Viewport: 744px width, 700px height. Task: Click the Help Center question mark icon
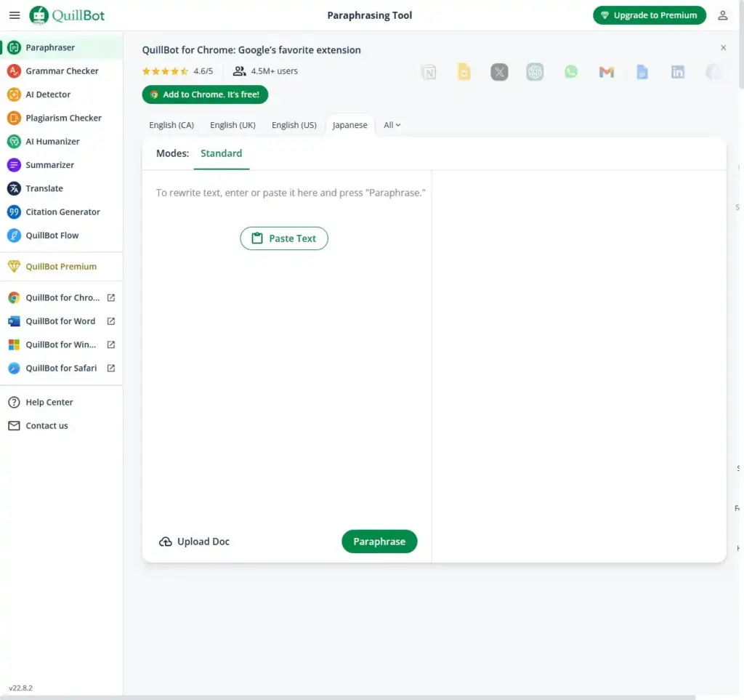[x=15, y=403]
